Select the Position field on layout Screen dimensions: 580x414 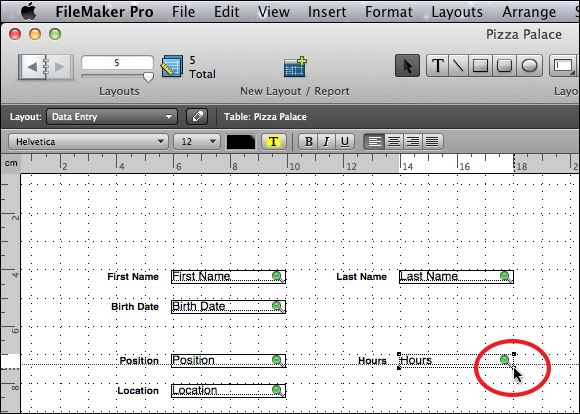point(228,361)
